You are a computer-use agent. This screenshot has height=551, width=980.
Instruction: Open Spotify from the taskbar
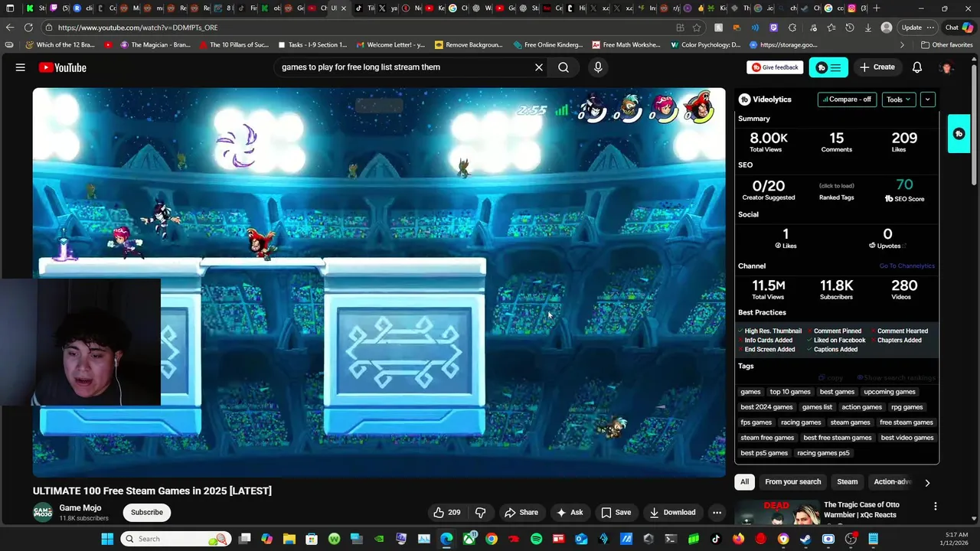tap(536, 539)
